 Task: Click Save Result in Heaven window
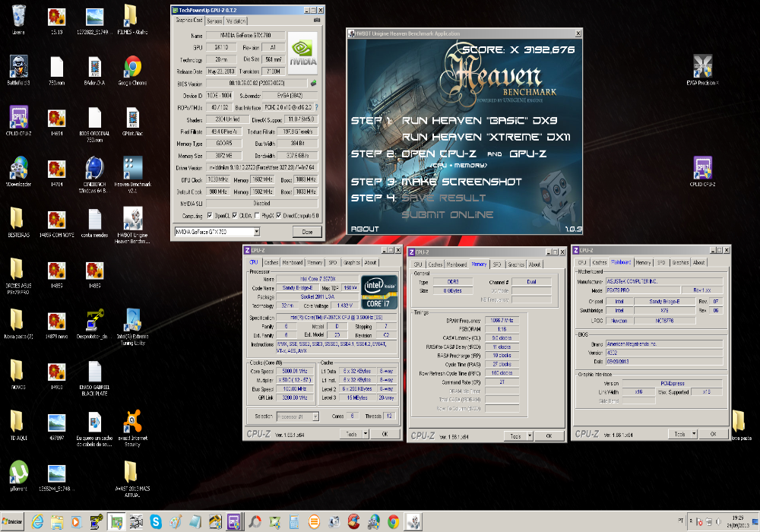pos(444,198)
